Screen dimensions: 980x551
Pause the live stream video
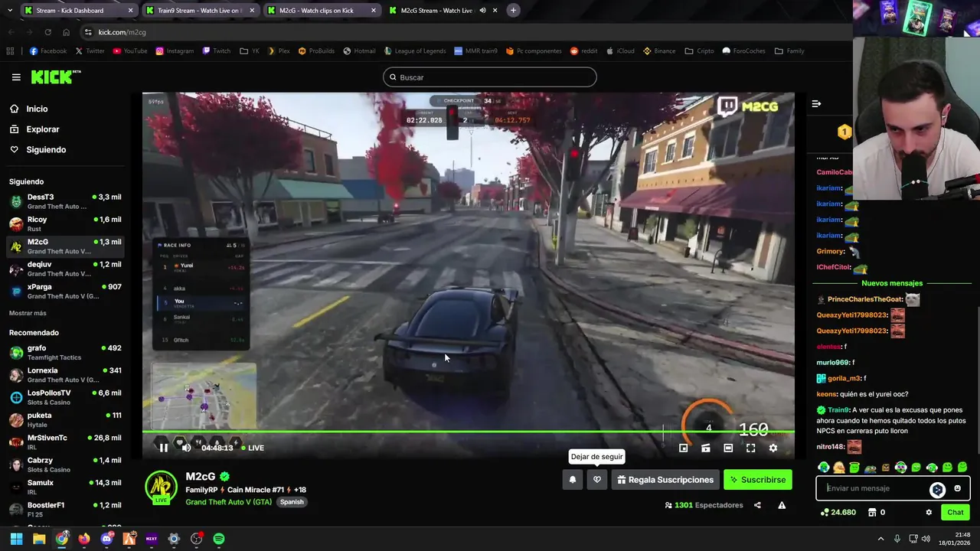pos(163,448)
